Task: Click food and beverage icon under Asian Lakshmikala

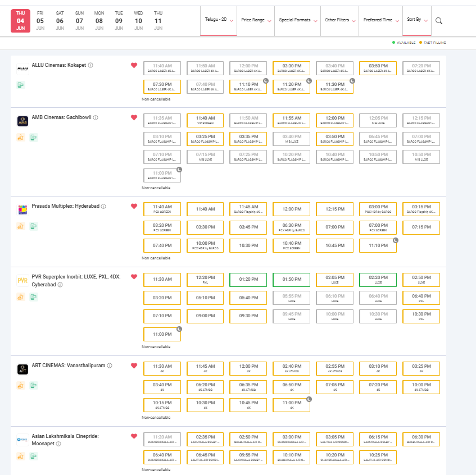Action: [21, 456]
